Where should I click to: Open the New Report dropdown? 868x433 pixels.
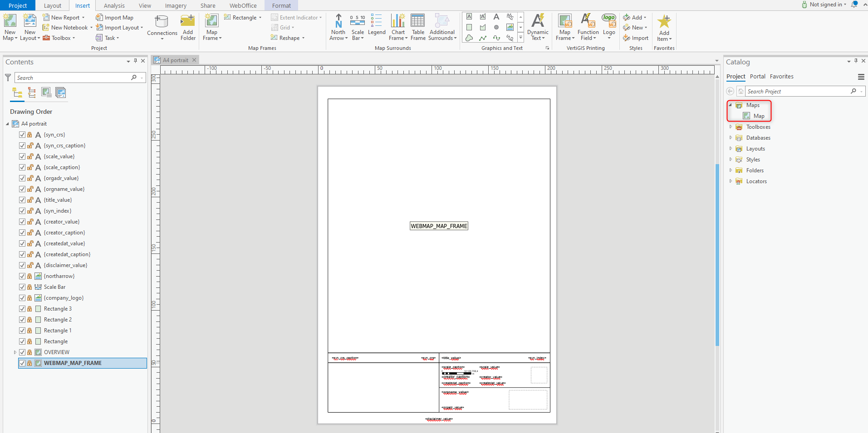[83, 18]
